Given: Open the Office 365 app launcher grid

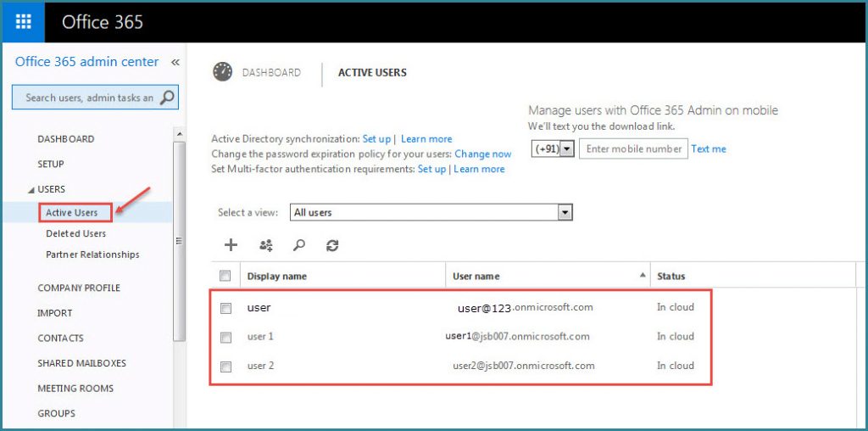Looking at the screenshot, I should (x=24, y=22).
